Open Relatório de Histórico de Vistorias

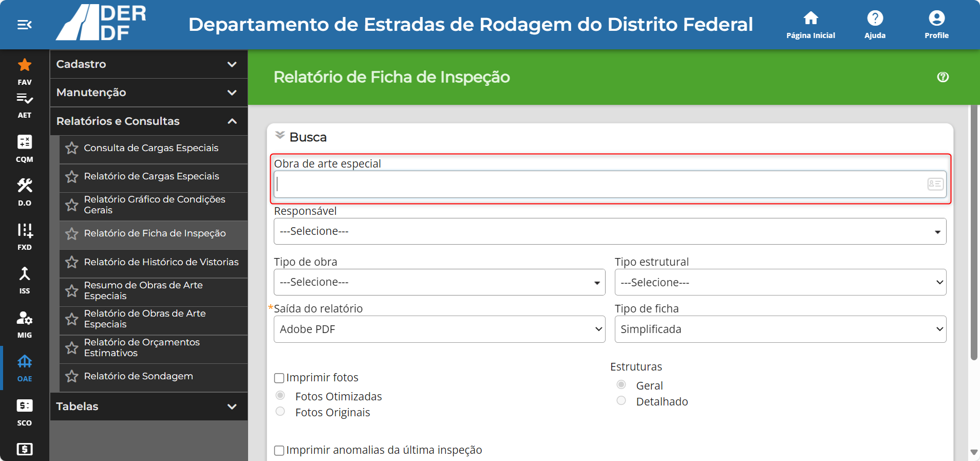pyautogui.click(x=161, y=262)
